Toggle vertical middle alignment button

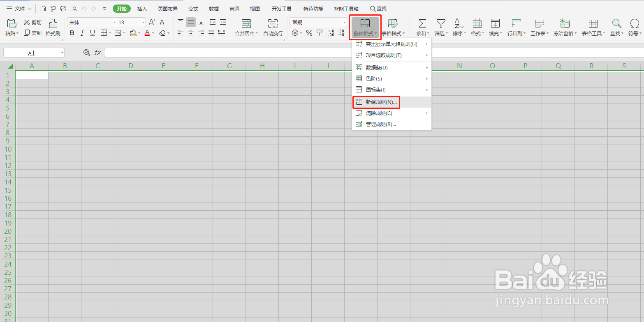point(191,22)
